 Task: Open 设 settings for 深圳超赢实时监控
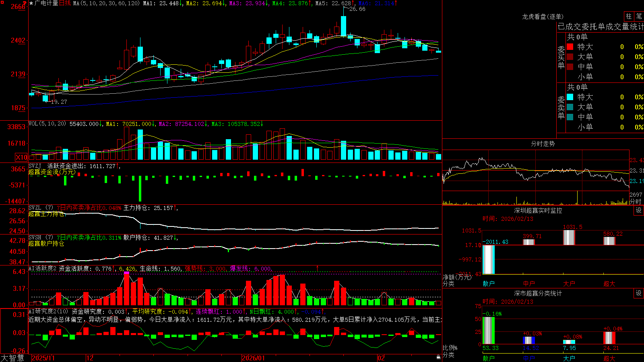pos(639,210)
